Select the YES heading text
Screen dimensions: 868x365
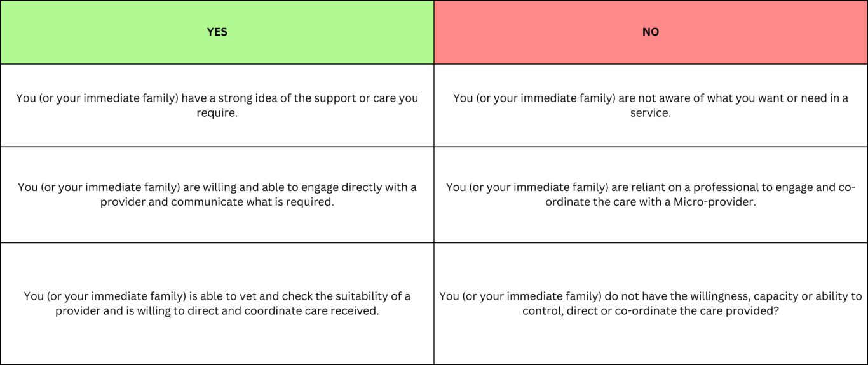pos(217,32)
